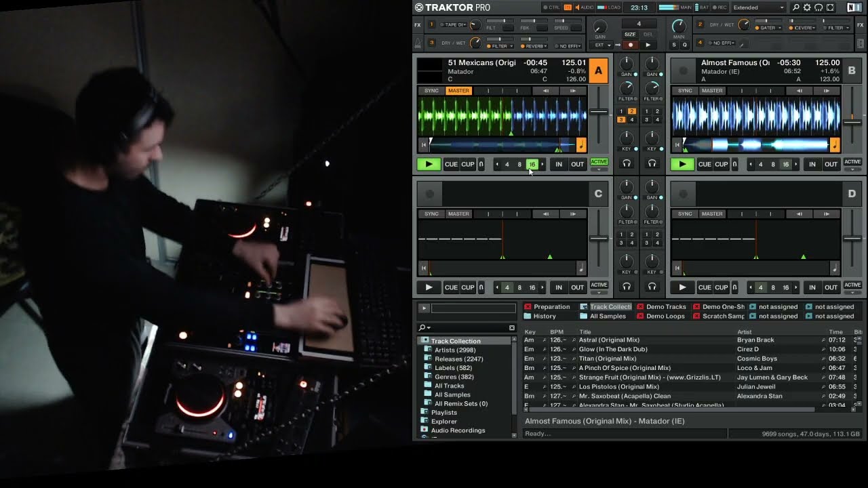The height and width of the screenshot is (488, 868).
Task: Toggle headphone cue for Deck C
Action: 627,287
